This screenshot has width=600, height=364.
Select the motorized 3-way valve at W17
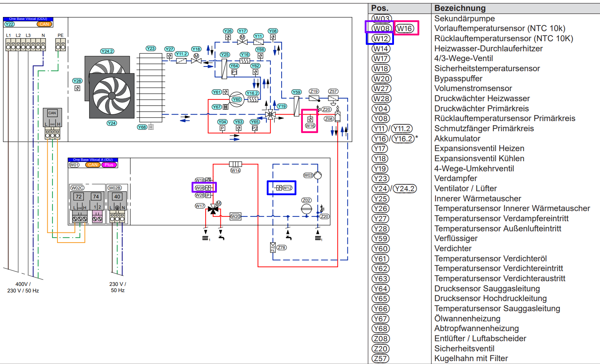[214, 209]
